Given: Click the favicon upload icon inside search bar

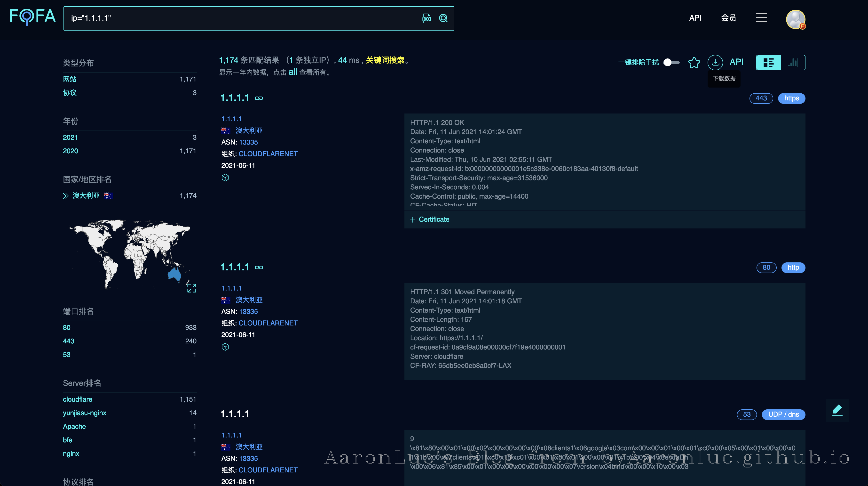Looking at the screenshot, I should click(426, 18).
